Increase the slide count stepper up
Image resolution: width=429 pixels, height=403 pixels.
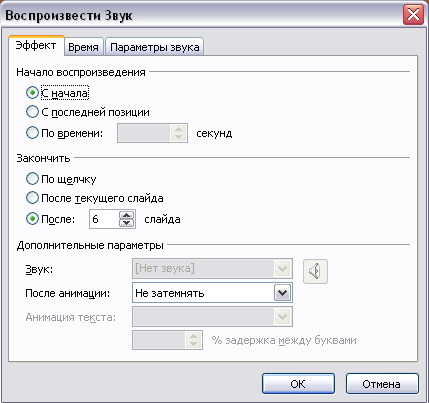pyautogui.click(x=127, y=215)
